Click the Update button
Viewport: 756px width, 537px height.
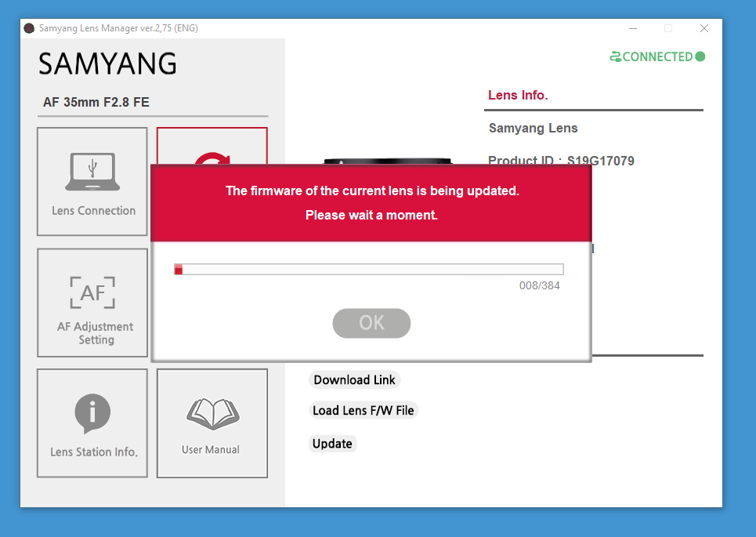tap(332, 444)
